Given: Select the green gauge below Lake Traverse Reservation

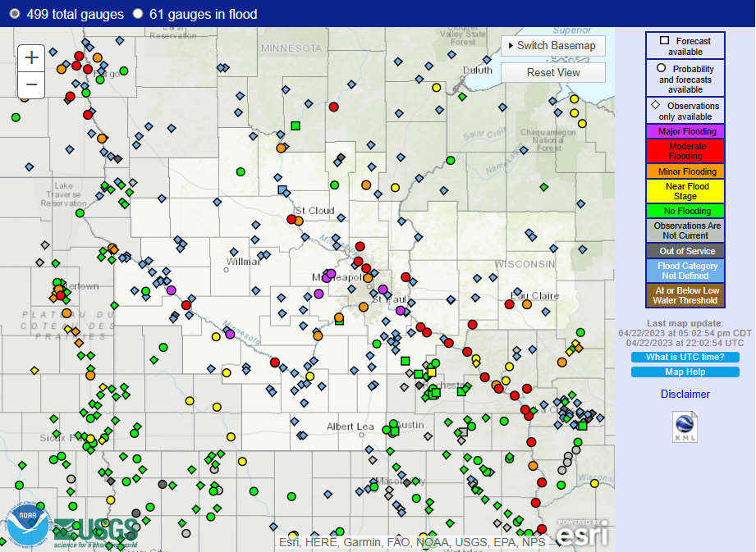Looking at the screenshot, I should (x=80, y=213).
